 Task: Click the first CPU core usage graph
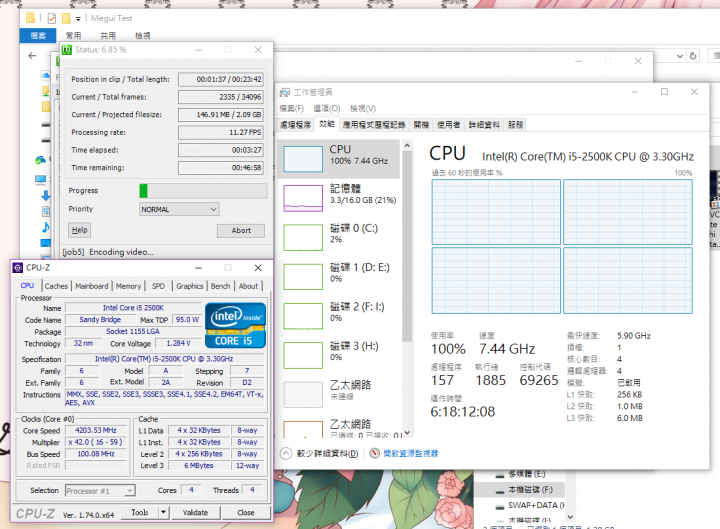coord(496,212)
